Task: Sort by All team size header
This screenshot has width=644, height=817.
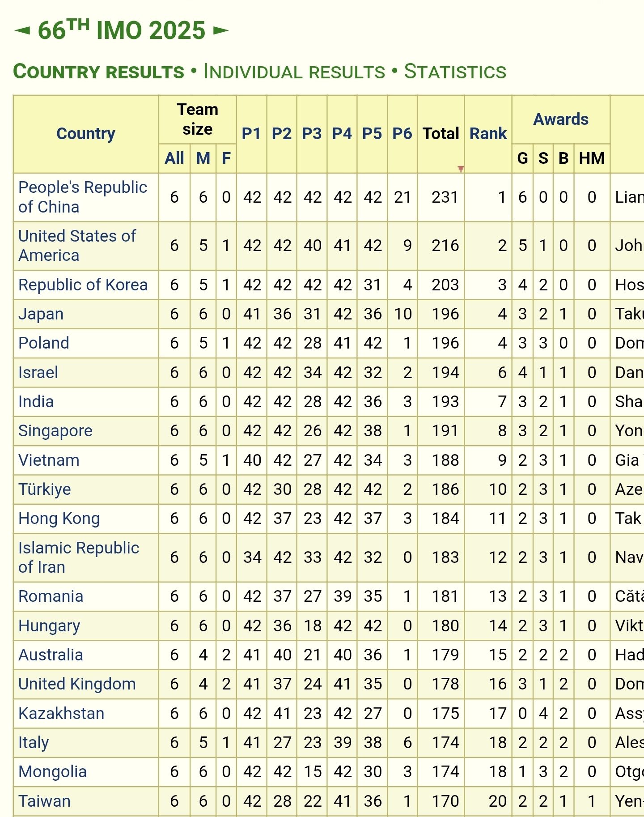Action: tap(174, 158)
